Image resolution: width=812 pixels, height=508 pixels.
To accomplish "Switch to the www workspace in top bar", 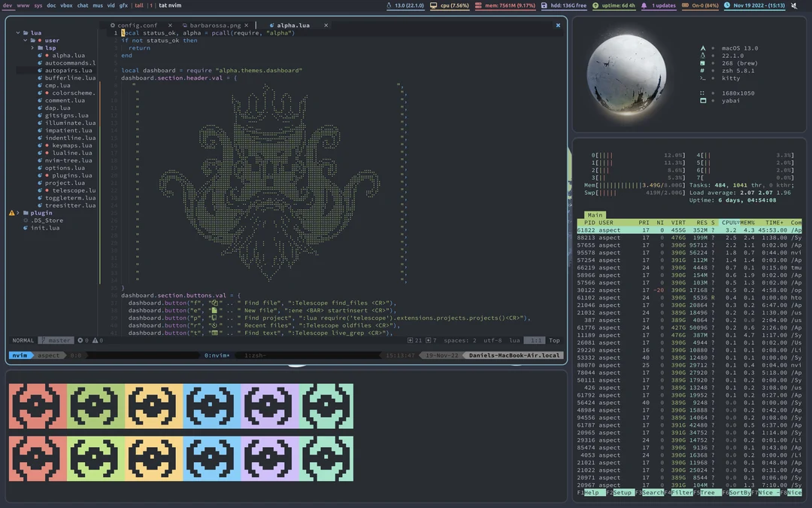I will pyautogui.click(x=23, y=6).
